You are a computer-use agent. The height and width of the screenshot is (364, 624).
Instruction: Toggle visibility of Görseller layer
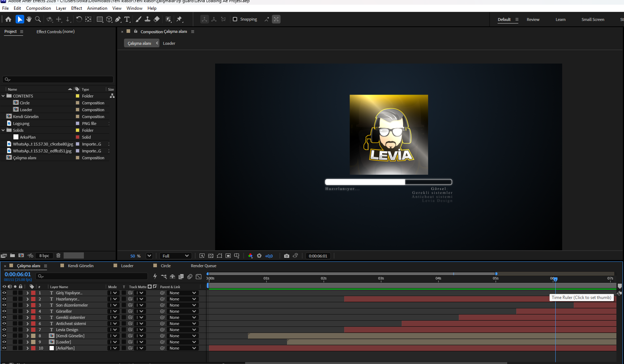tap(4, 311)
